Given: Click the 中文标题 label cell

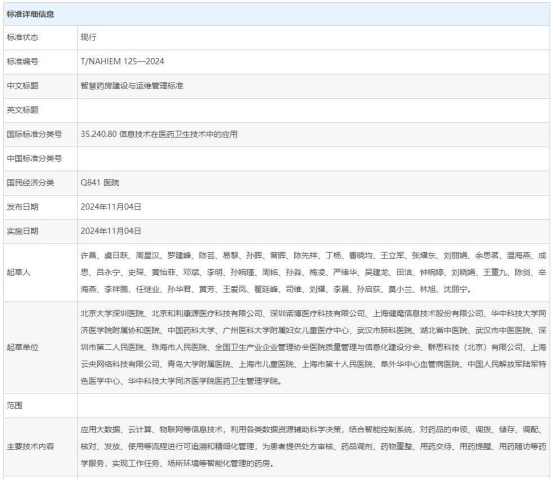Looking at the screenshot, I should click(x=41, y=86).
